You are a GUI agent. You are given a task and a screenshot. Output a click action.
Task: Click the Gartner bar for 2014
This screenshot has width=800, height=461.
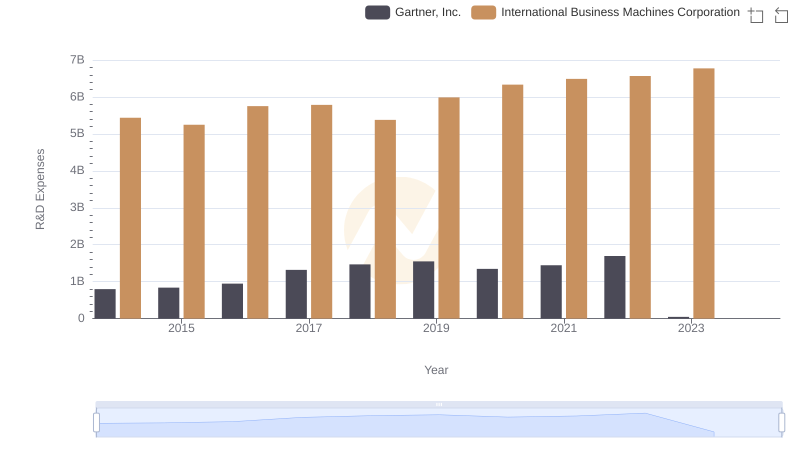coord(105,304)
